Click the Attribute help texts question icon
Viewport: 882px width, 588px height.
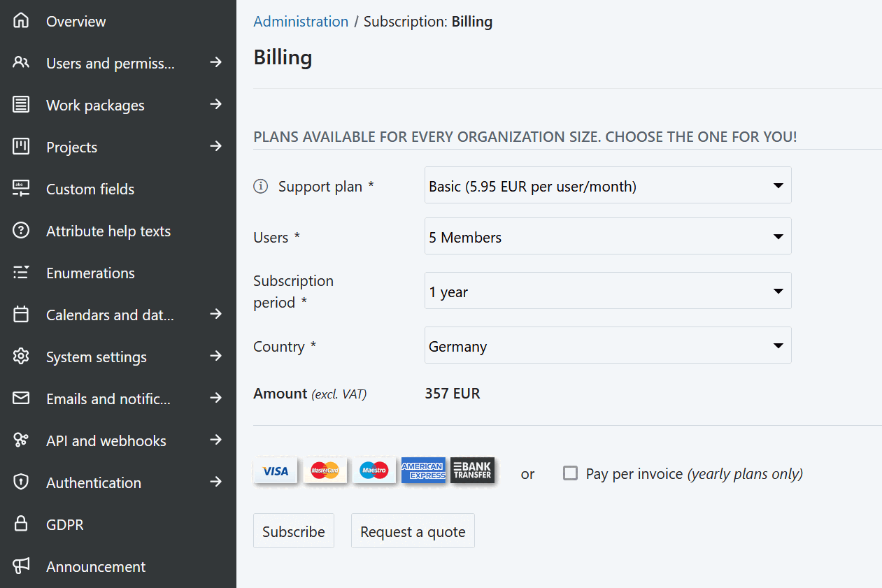[21, 231]
